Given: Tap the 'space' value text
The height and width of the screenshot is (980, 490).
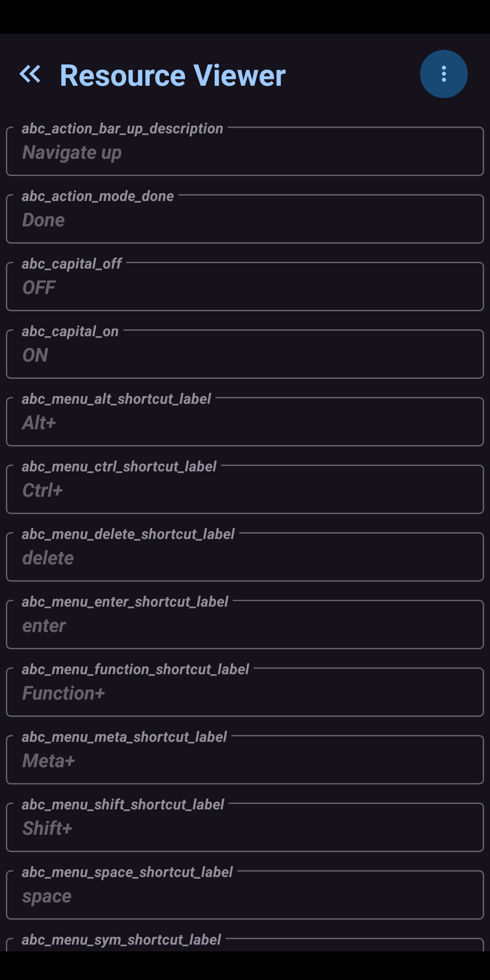Looking at the screenshot, I should tap(47, 897).
